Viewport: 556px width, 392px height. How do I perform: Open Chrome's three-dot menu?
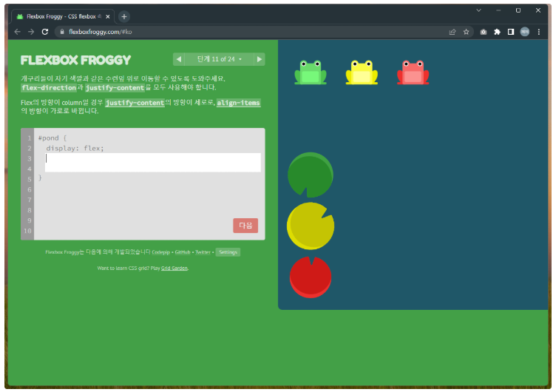click(539, 32)
